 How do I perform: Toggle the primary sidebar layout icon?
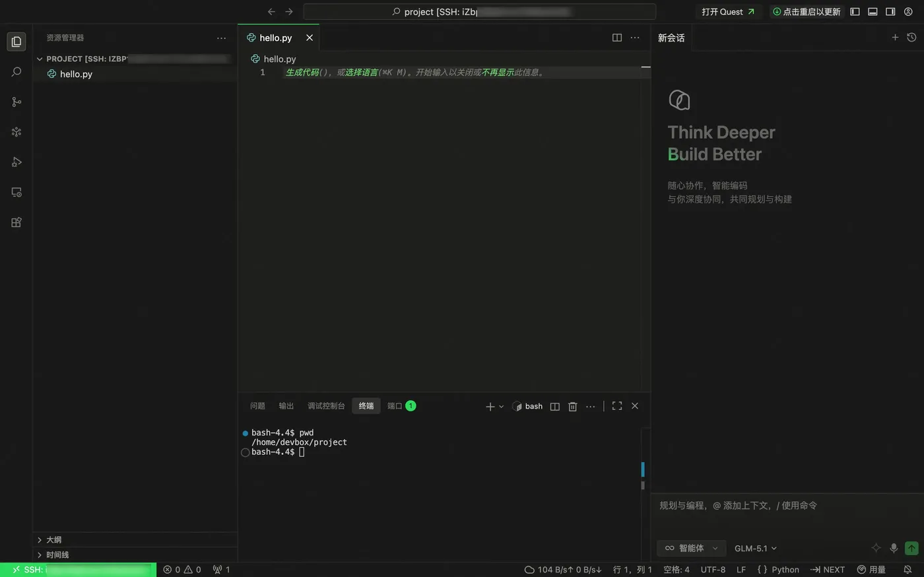click(855, 12)
